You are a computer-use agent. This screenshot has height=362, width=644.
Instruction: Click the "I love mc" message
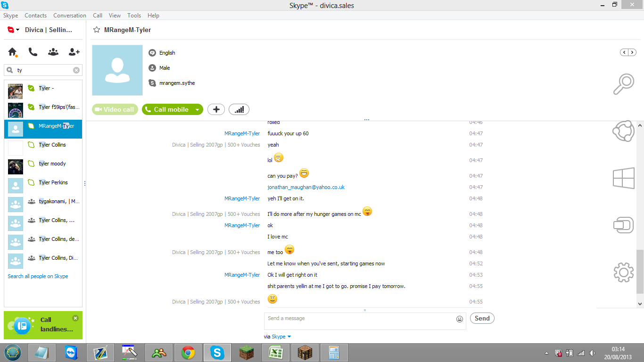[278, 237]
